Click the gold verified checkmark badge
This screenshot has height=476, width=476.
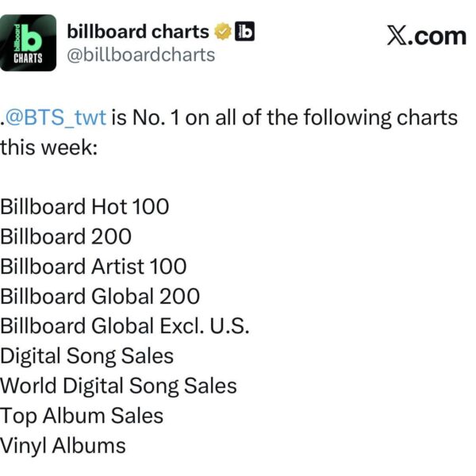click(225, 32)
